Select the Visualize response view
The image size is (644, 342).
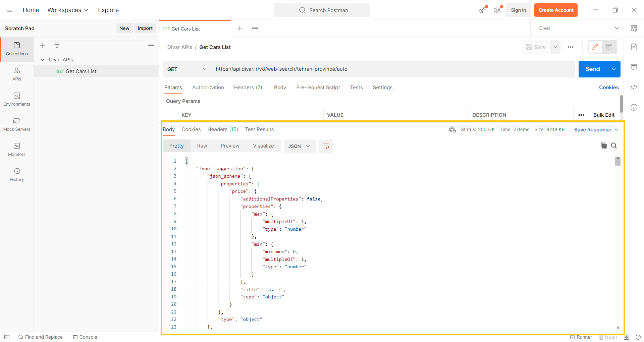263,146
